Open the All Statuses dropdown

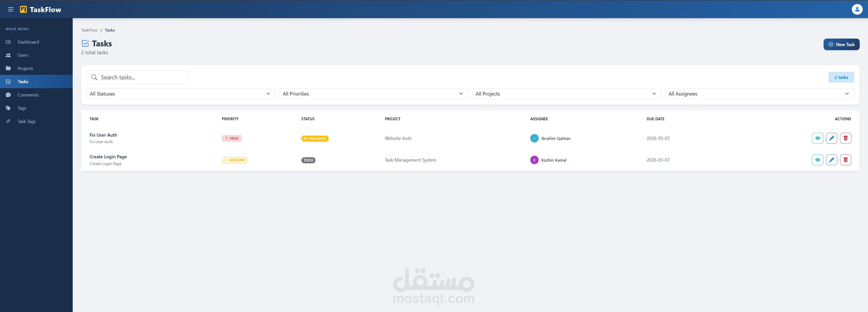(181, 93)
